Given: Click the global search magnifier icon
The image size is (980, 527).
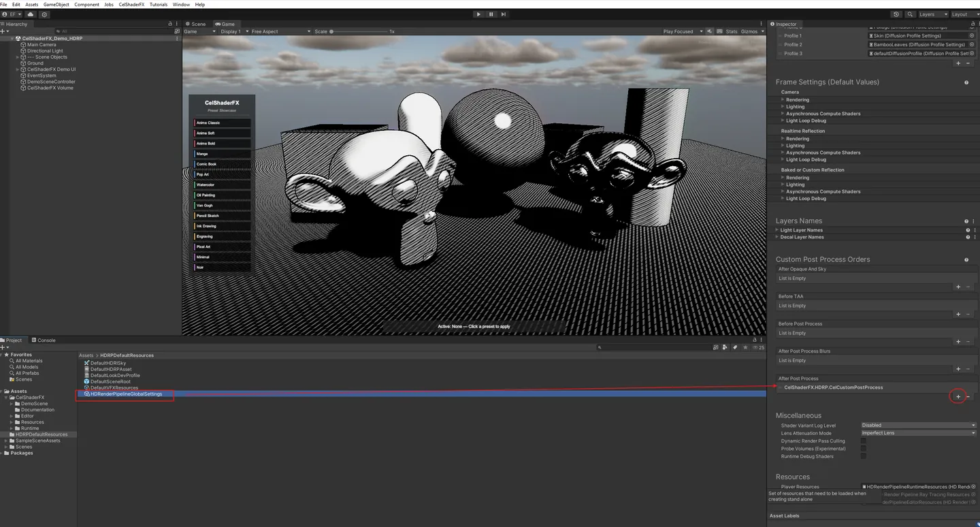Looking at the screenshot, I should click(910, 14).
